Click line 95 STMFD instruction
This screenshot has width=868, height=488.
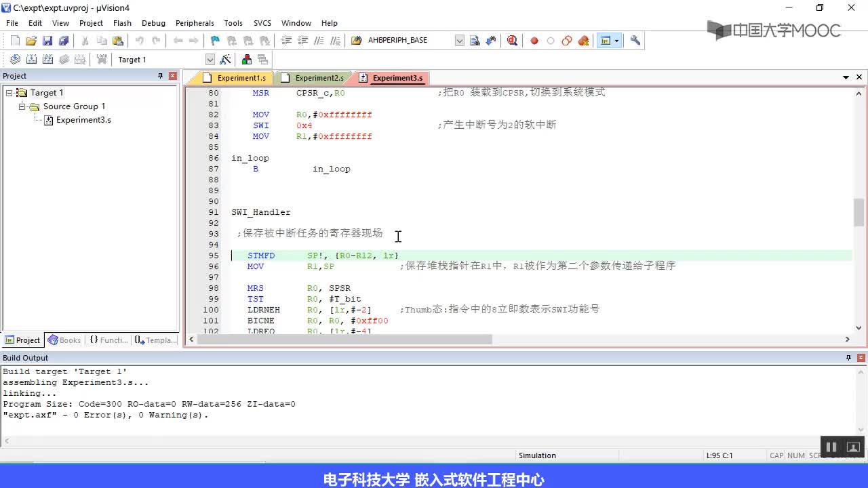pos(261,256)
